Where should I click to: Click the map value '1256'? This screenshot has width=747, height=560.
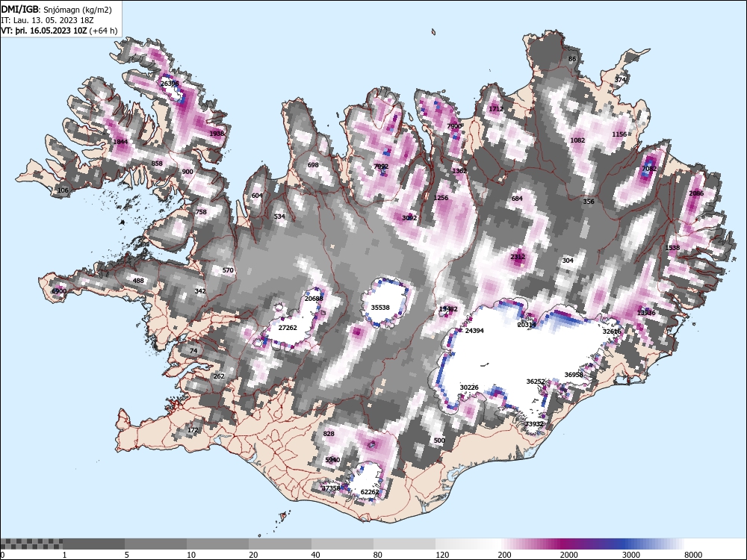click(441, 198)
